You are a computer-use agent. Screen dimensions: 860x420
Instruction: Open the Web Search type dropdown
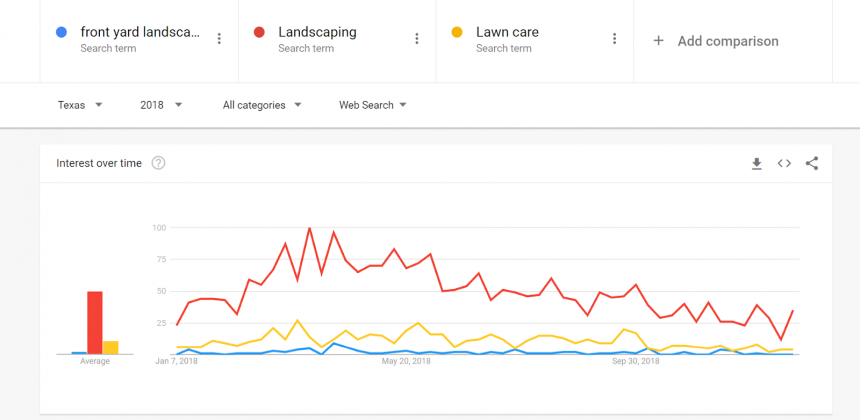(373, 105)
